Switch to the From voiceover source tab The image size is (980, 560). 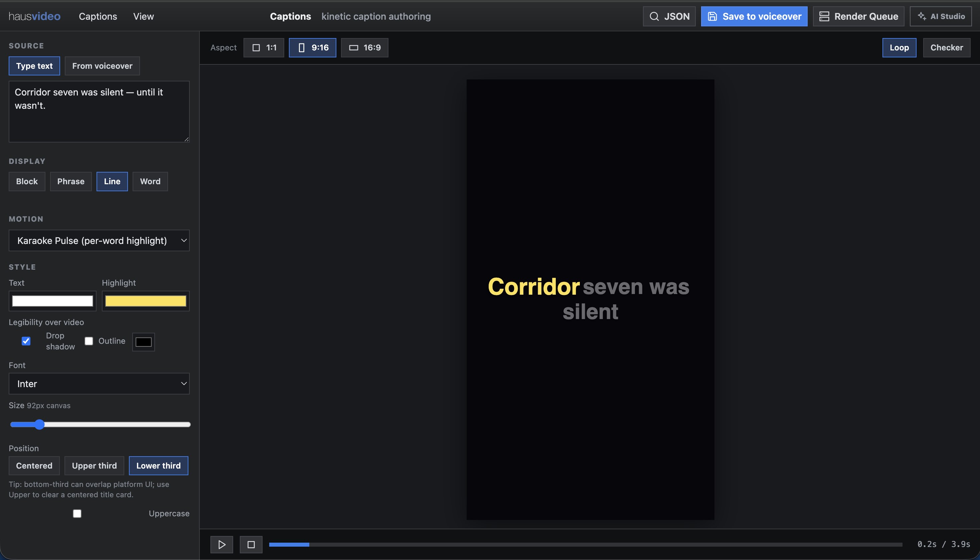102,66
